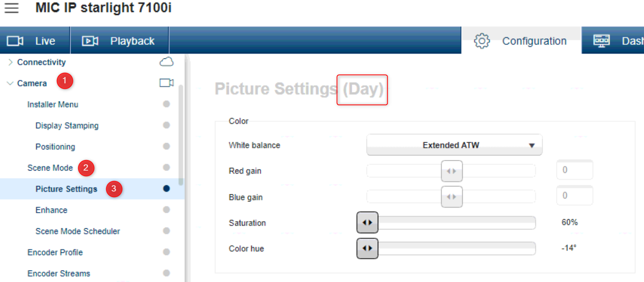
Task: Collapse the Camera section chevron
Action: (x=10, y=83)
